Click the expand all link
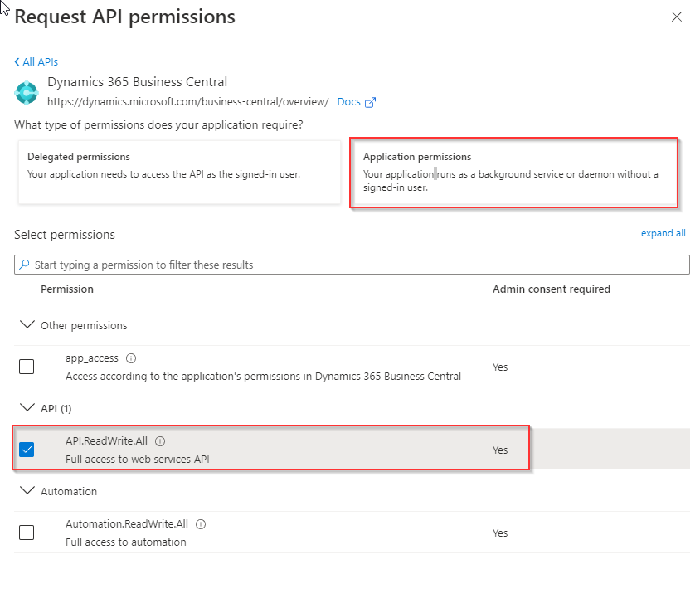The width and height of the screenshot is (700, 613). pyautogui.click(x=663, y=233)
